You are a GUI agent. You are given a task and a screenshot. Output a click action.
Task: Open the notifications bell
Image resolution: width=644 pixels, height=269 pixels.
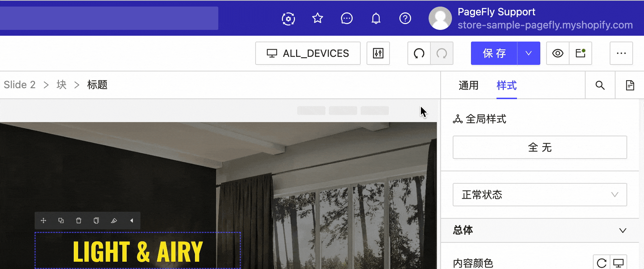click(x=376, y=18)
